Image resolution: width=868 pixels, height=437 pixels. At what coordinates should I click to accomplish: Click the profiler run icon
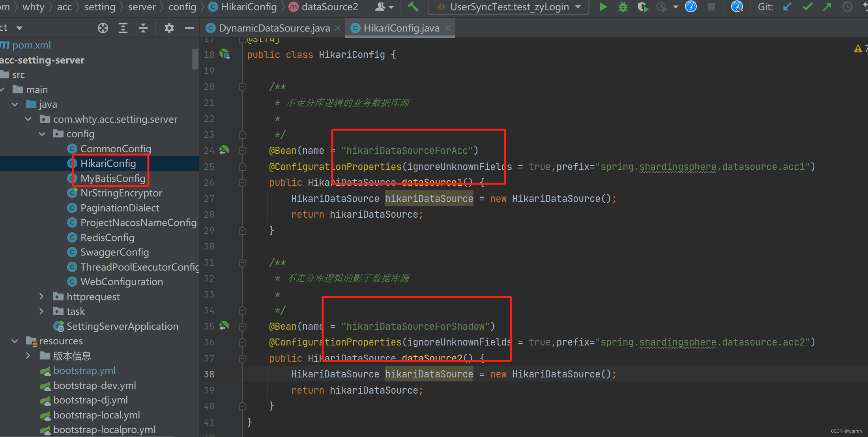661,7
